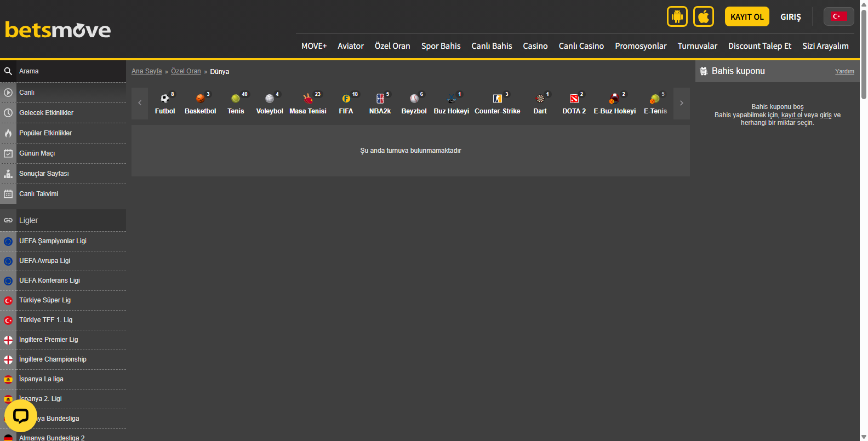Follow the Ana Sayfa breadcrumb link

[147, 71]
